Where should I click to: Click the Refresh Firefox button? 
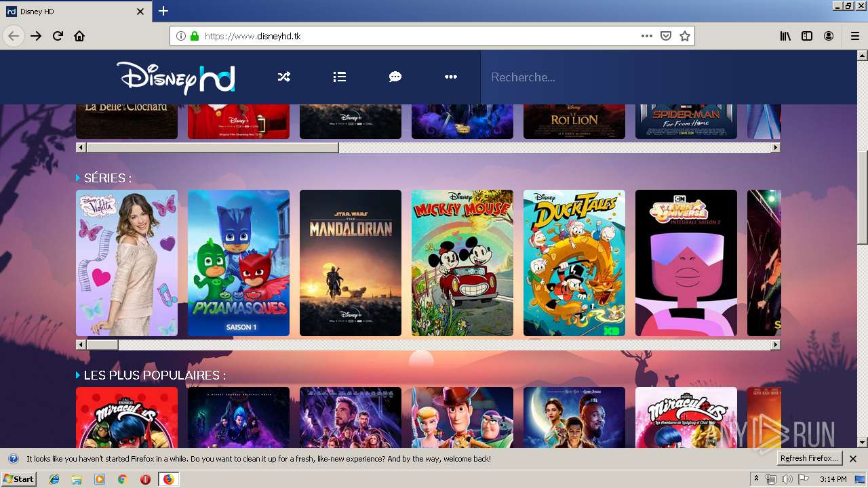coord(810,459)
